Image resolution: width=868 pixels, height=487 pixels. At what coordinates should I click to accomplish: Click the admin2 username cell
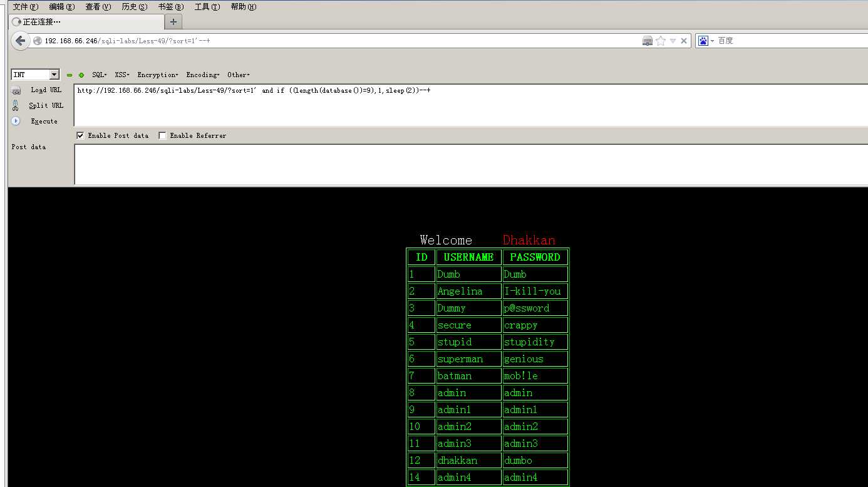[469, 427]
